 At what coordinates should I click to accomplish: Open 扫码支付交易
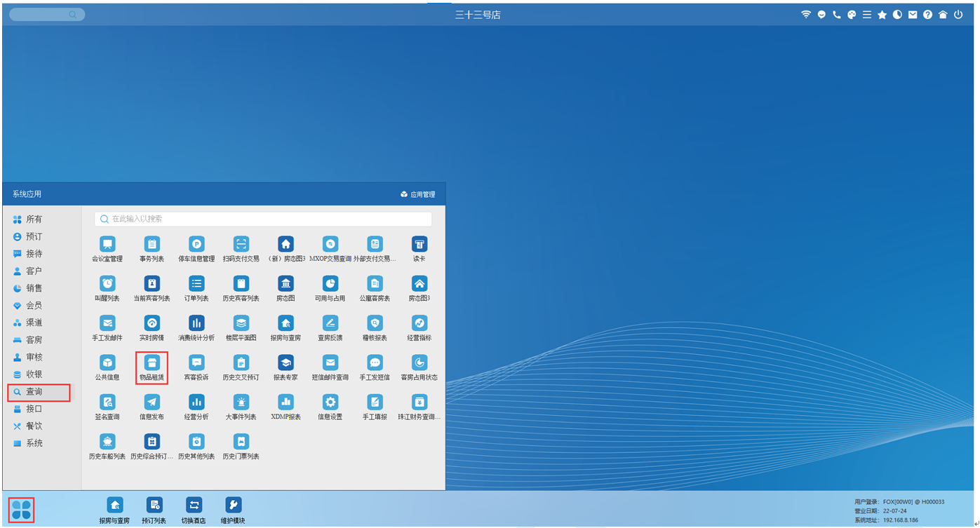coord(241,245)
